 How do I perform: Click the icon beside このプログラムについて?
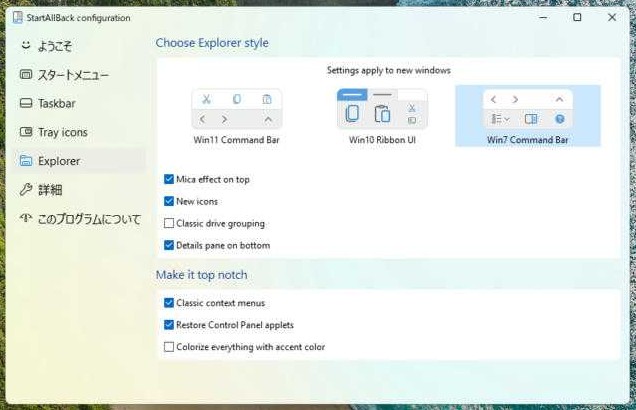click(26, 218)
